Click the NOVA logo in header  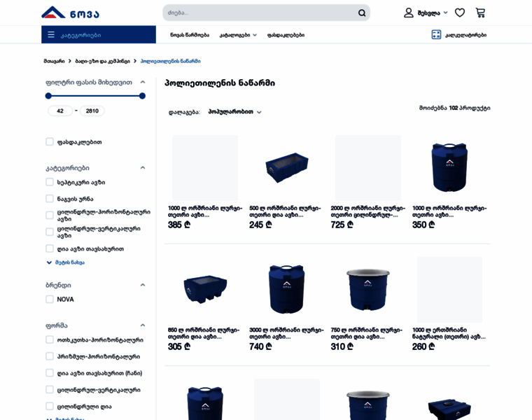70,13
